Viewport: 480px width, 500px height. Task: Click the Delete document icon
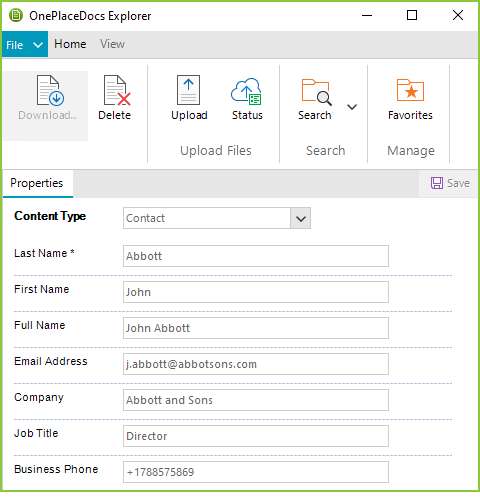coord(117,90)
